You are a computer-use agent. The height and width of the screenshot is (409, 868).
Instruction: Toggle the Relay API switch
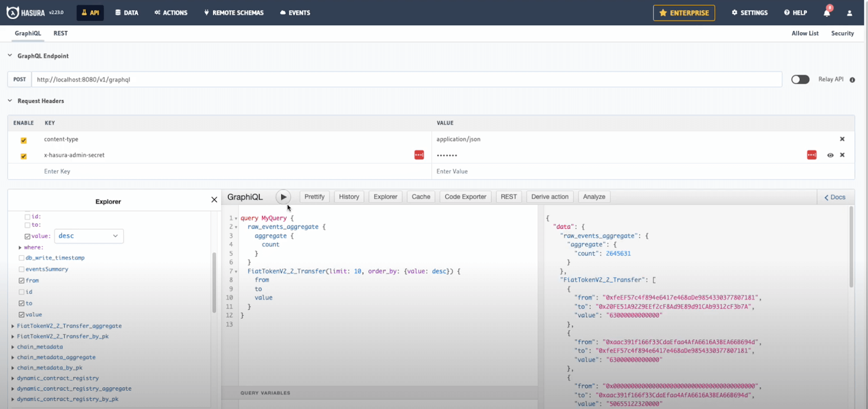(800, 79)
